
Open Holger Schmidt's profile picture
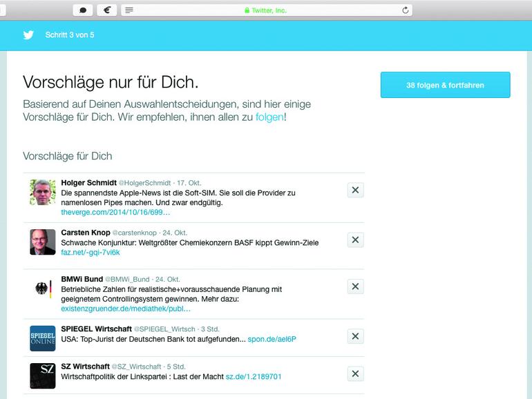(43, 192)
